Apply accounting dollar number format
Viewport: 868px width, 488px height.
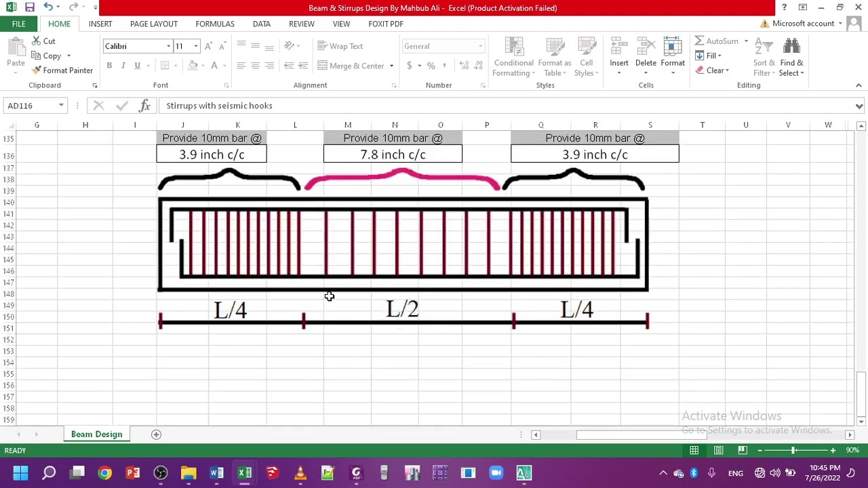[x=410, y=66]
